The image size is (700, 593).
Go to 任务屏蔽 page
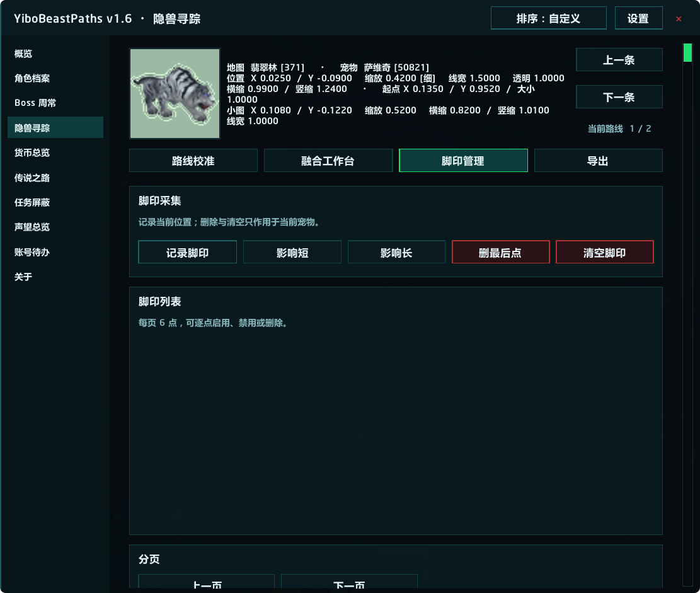[x=55, y=202]
